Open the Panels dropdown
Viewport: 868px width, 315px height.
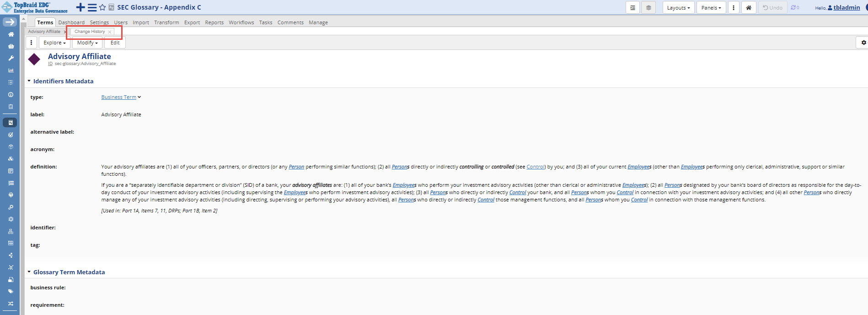pos(711,8)
